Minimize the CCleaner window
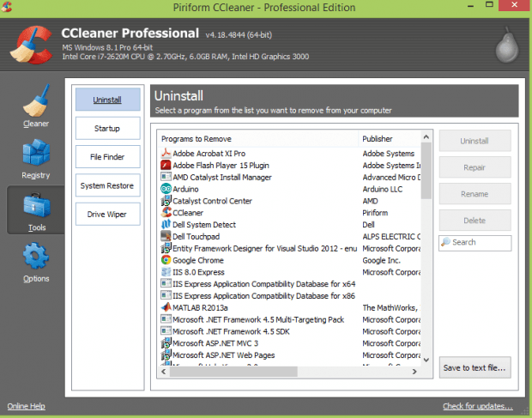Screen dimensions: 532x418 point(470,5)
